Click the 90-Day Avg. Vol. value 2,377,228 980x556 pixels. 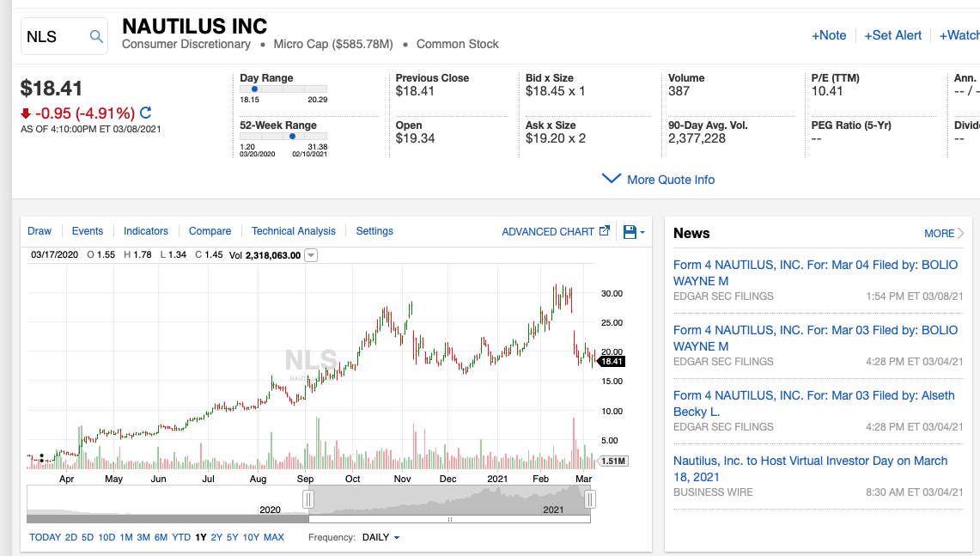(x=697, y=138)
